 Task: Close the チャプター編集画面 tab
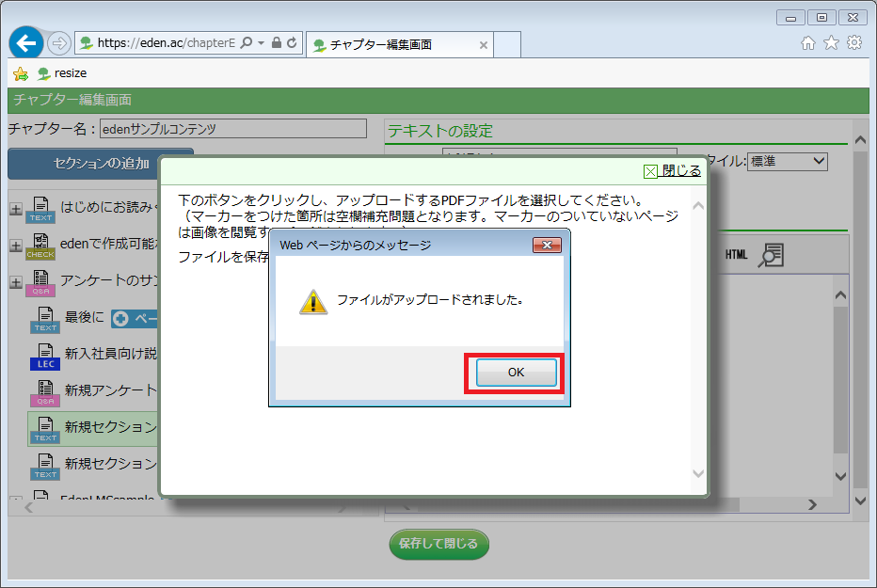tap(484, 45)
